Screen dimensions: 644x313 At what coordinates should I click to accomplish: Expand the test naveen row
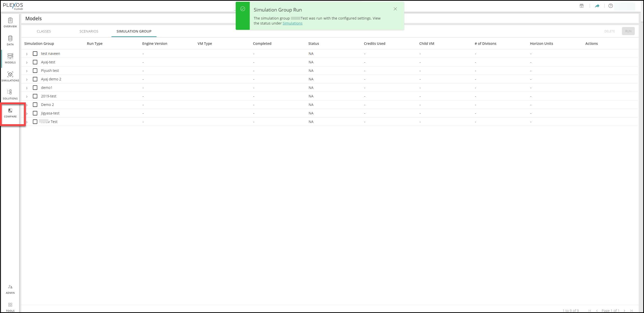[27, 54]
